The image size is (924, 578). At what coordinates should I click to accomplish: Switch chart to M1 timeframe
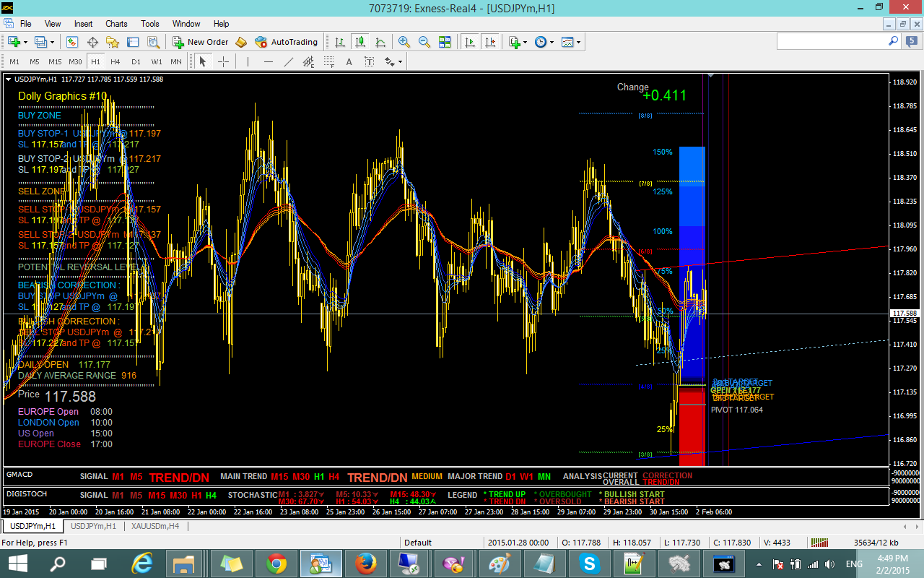pyautogui.click(x=14, y=61)
